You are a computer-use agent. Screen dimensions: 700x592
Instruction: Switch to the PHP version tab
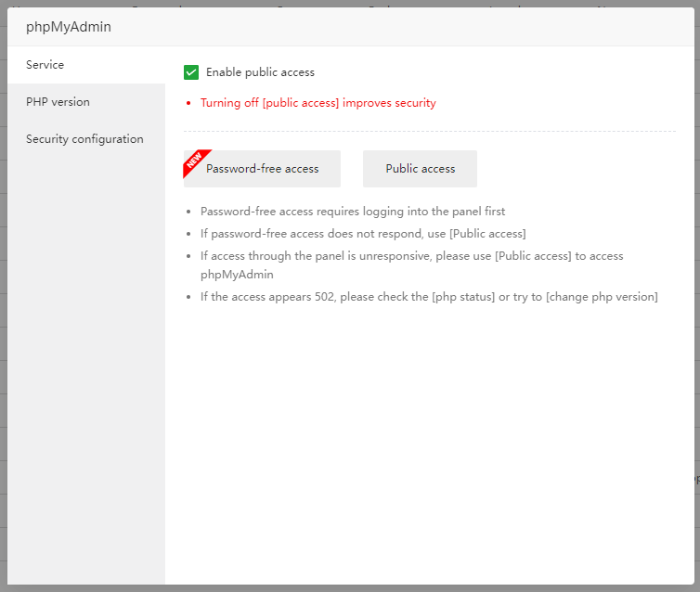tap(58, 102)
